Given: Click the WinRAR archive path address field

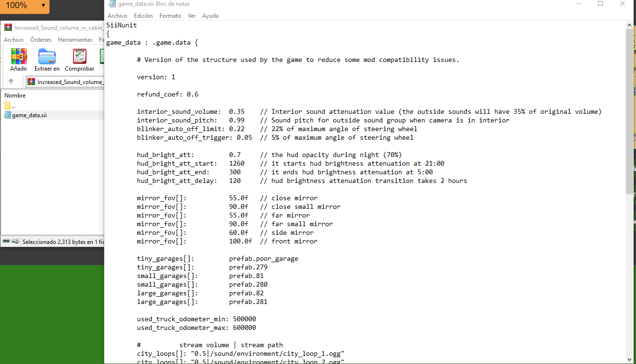Looking at the screenshot, I should click(x=65, y=82).
